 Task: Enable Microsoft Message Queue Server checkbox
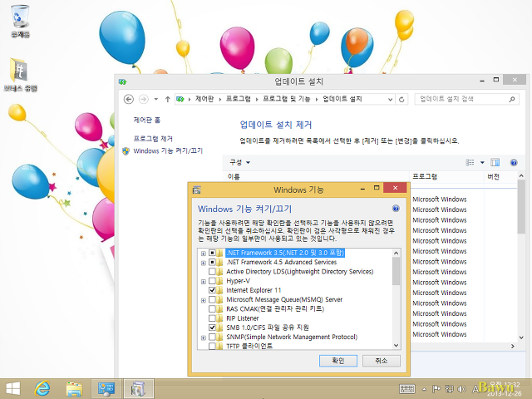point(212,299)
